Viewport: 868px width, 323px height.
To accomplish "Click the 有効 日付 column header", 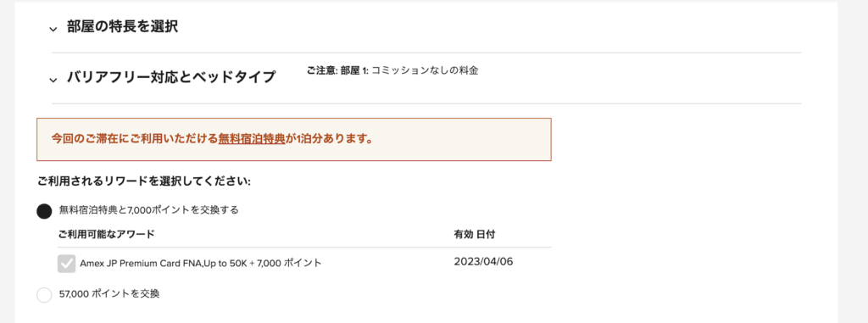I will tap(475, 234).
